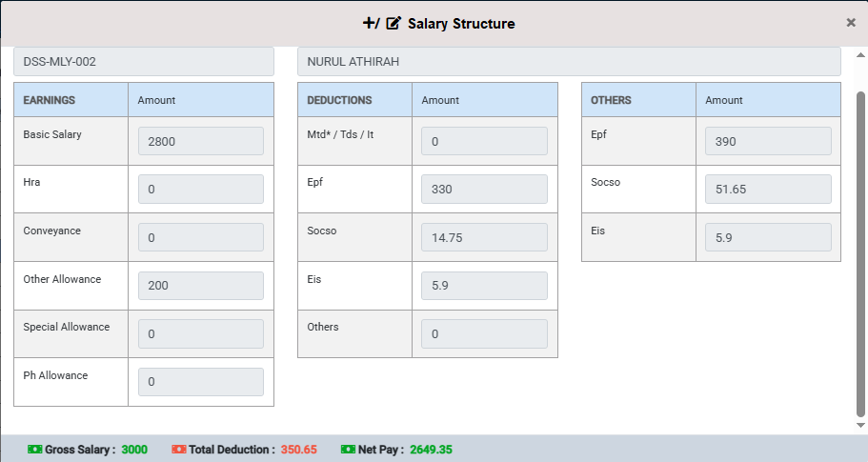The width and height of the screenshot is (868, 462).
Task: Click the red Total Deduction money icon
Action: coord(178,449)
